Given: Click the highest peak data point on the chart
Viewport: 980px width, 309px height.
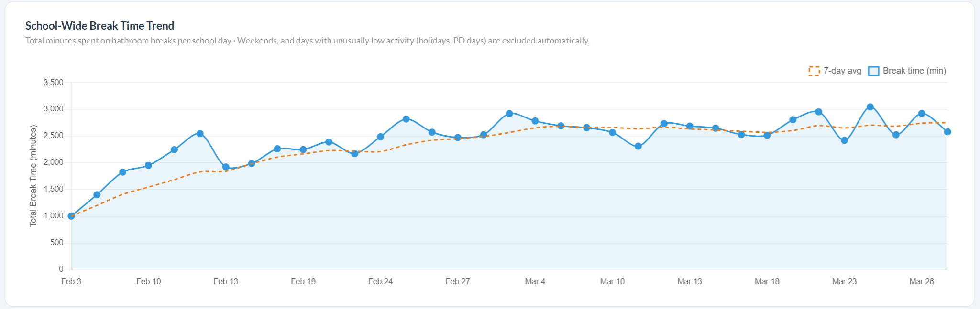Looking at the screenshot, I should coord(870,107).
